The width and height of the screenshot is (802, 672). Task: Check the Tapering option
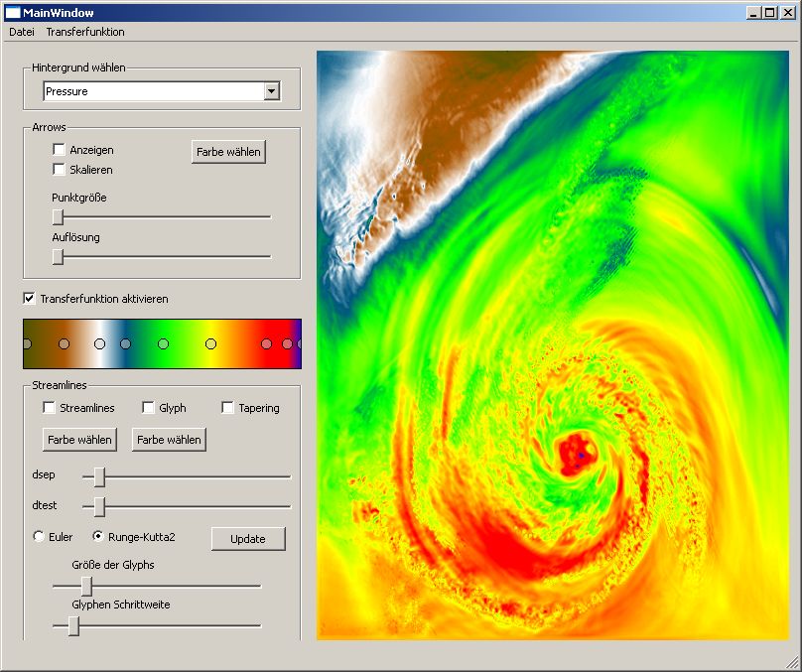(228, 408)
